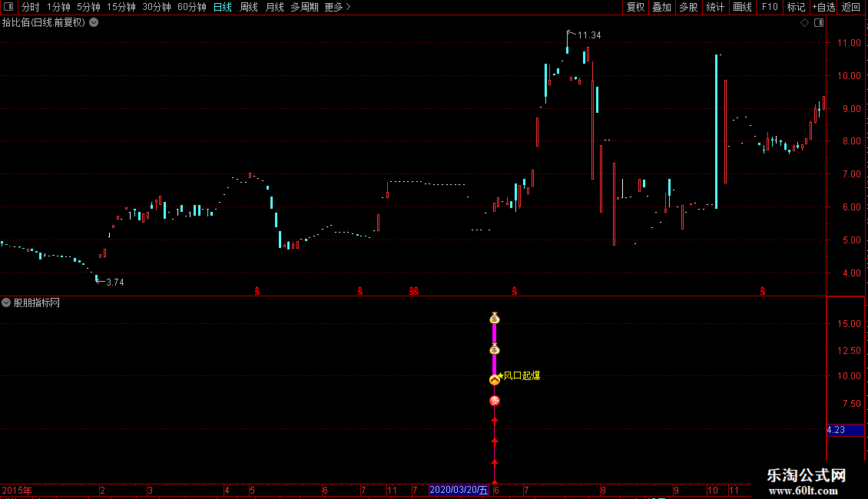Click the 4.23 indicator value box

(845, 430)
